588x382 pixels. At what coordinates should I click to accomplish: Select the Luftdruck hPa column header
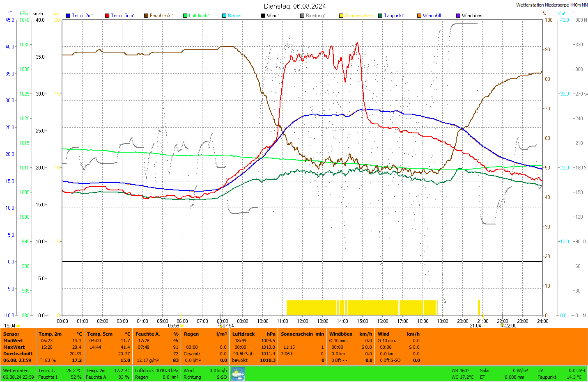[x=253, y=334]
